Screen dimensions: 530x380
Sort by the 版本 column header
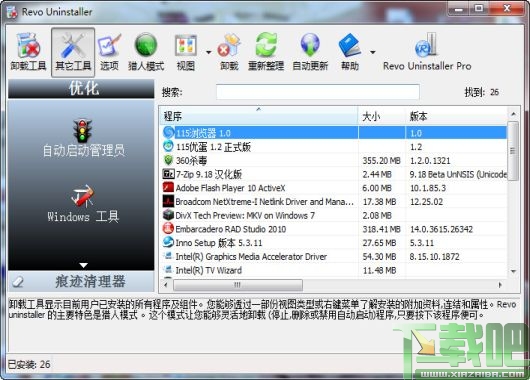tap(457, 117)
